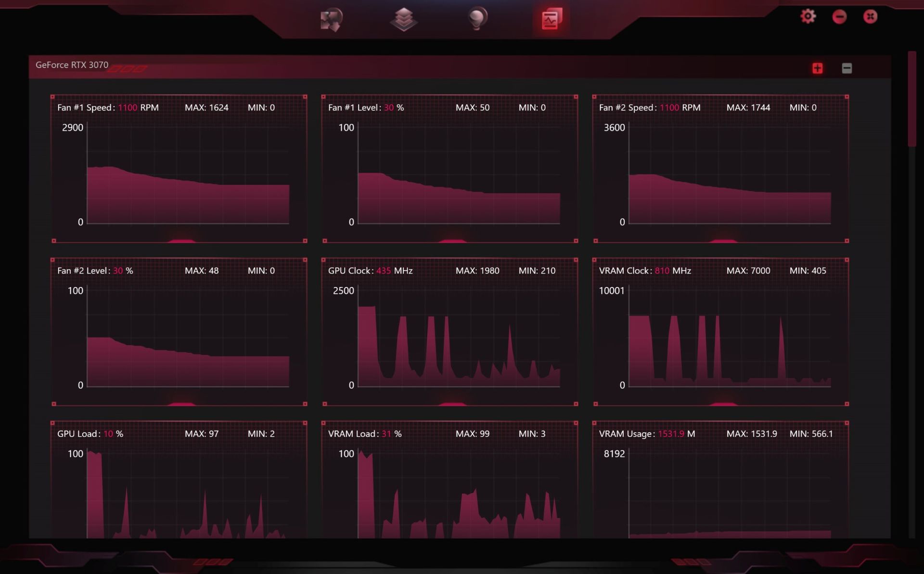Select the Fan #1 Speed graph

pyautogui.click(x=179, y=169)
